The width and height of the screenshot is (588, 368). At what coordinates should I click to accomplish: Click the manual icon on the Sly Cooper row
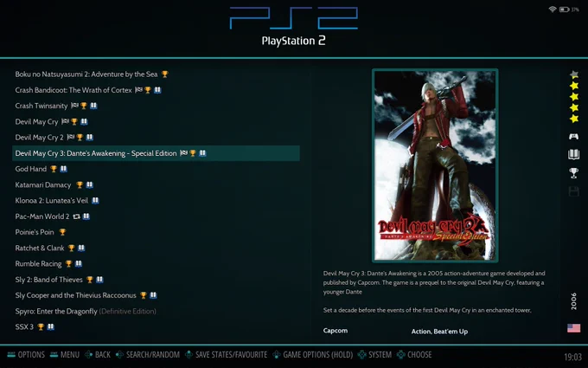click(x=153, y=295)
